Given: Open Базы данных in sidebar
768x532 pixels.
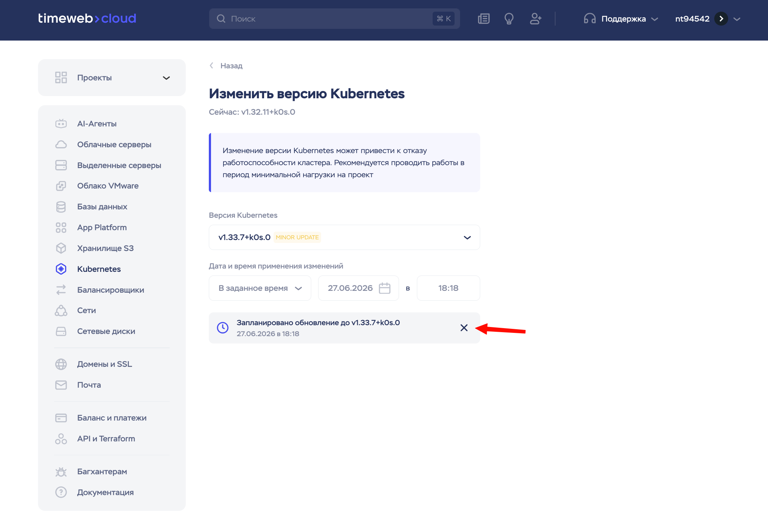Looking at the screenshot, I should point(102,207).
